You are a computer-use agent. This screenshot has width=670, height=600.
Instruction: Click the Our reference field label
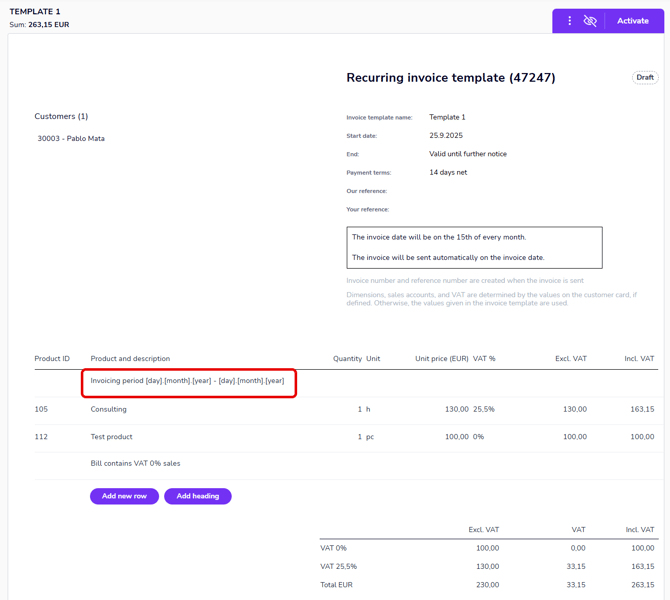point(367,191)
